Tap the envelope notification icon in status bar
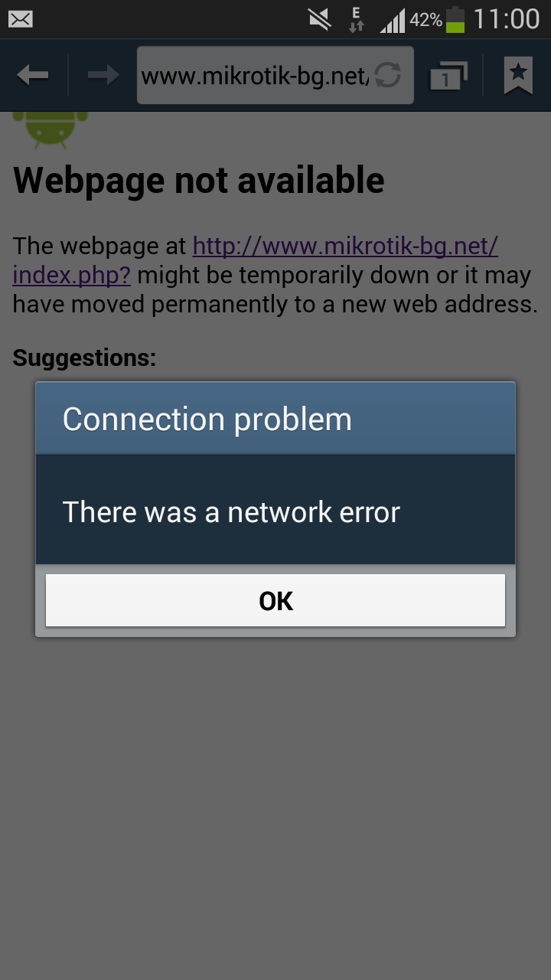Viewport: 551px width, 980px height. tap(21, 19)
